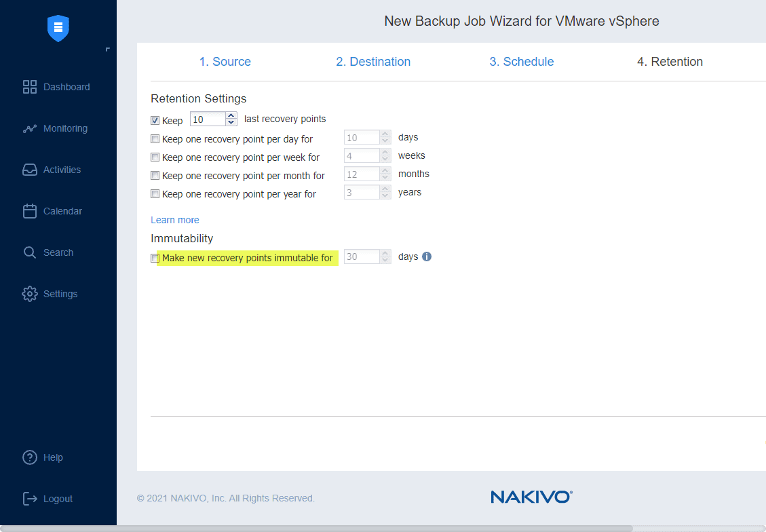Open Dashboard from sidebar label
Screen dimensions: 766x532
(66, 87)
